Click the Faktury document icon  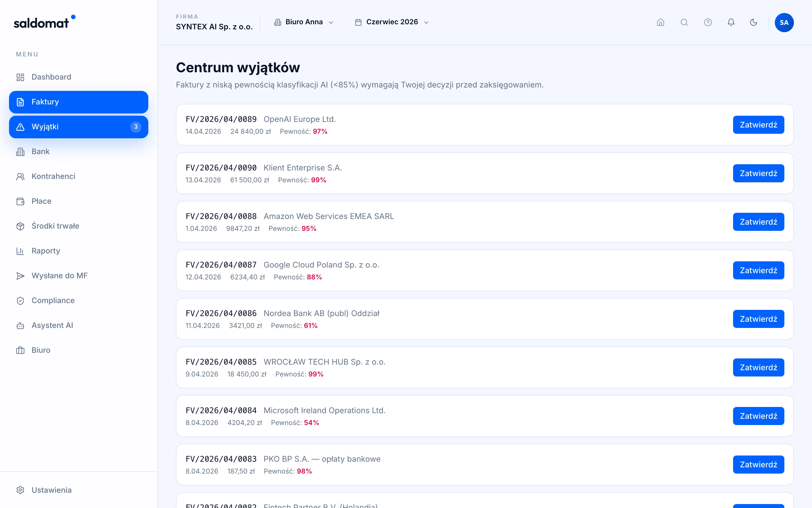(20, 102)
